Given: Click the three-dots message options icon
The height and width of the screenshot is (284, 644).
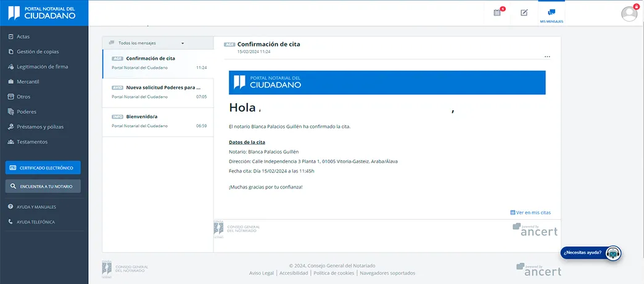Looking at the screenshot, I should click(x=547, y=57).
